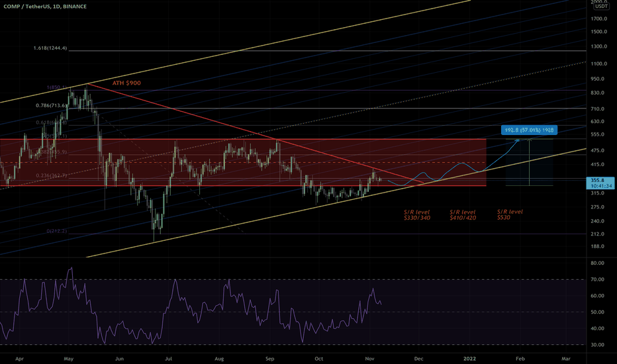
Task: Click the 240.0 price axis value
Action: tap(598, 221)
